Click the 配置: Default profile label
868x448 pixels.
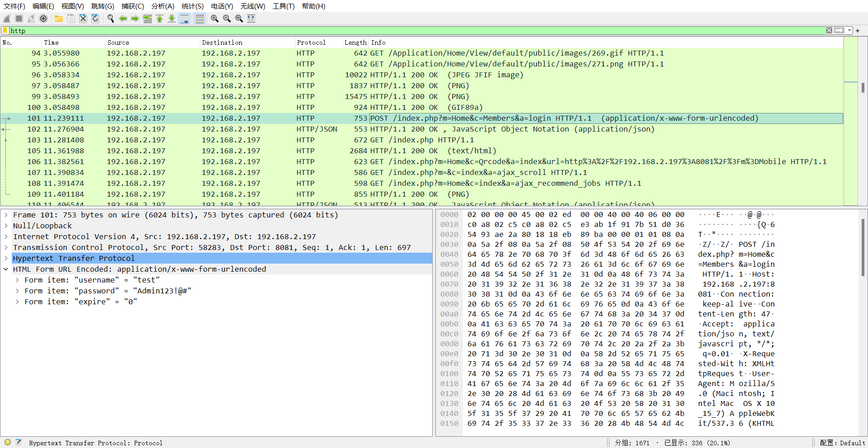(x=842, y=443)
